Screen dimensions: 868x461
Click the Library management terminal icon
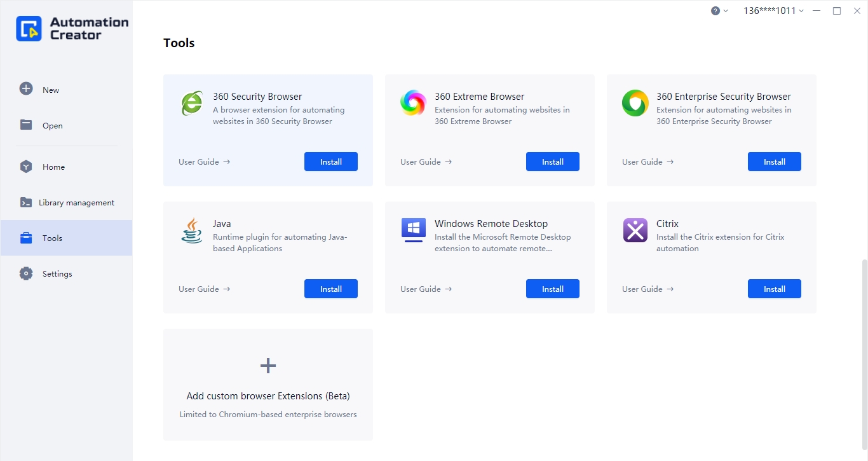pos(26,202)
